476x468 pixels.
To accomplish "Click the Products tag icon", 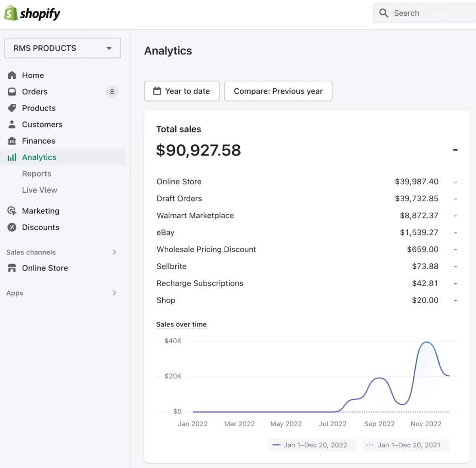I will click(x=12, y=108).
